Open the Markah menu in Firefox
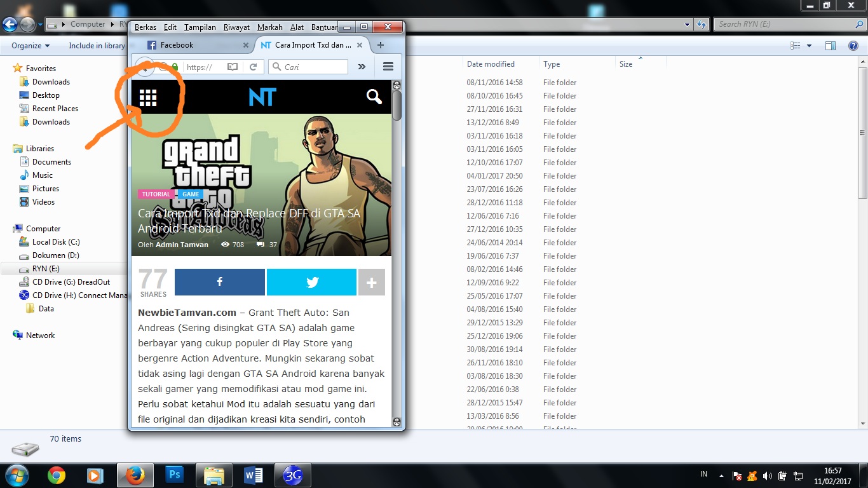The width and height of the screenshot is (868, 488). tap(270, 27)
